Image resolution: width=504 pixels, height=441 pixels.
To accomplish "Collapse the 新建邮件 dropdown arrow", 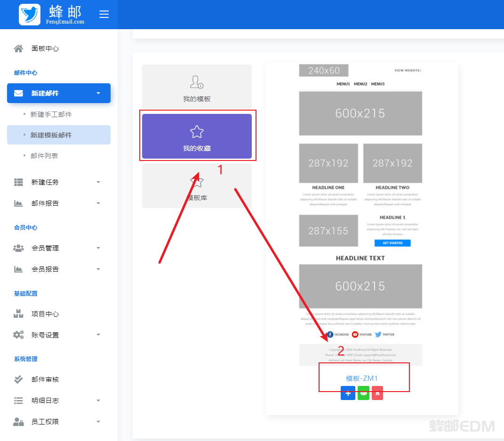I will coord(98,93).
